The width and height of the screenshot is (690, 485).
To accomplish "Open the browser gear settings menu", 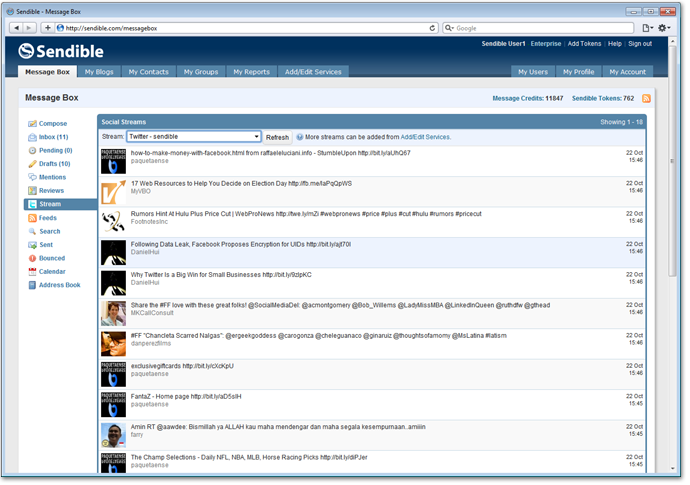I will pyautogui.click(x=664, y=28).
